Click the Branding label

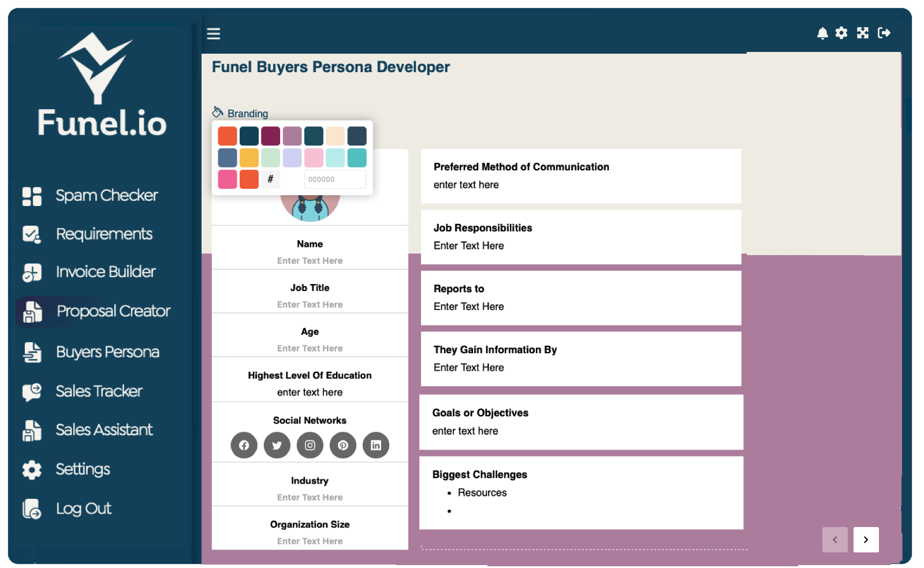(248, 114)
